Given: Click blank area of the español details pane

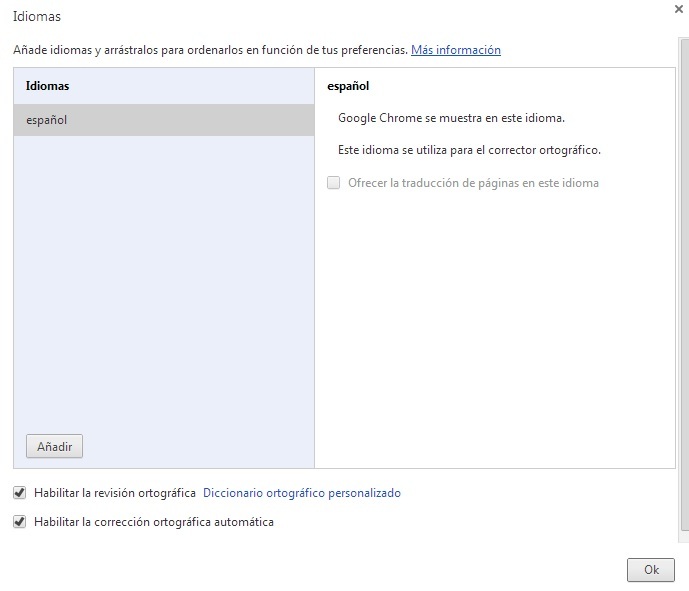Looking at the screenshot, I should click(495, 330).
